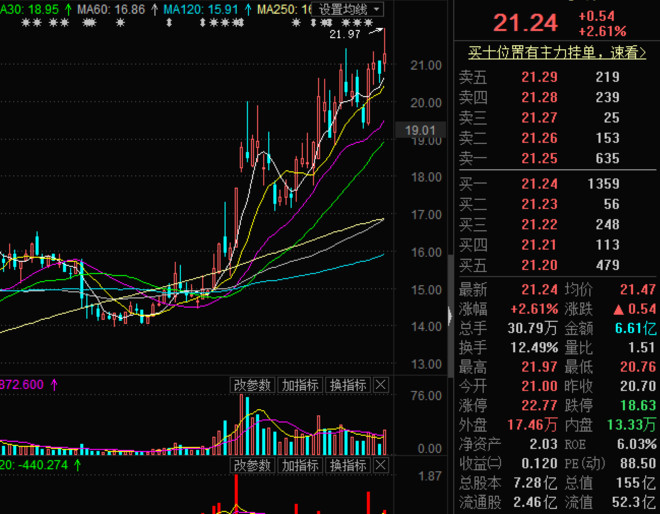Click 换指标 in the 872.600 volume panel

pos(348,385)
